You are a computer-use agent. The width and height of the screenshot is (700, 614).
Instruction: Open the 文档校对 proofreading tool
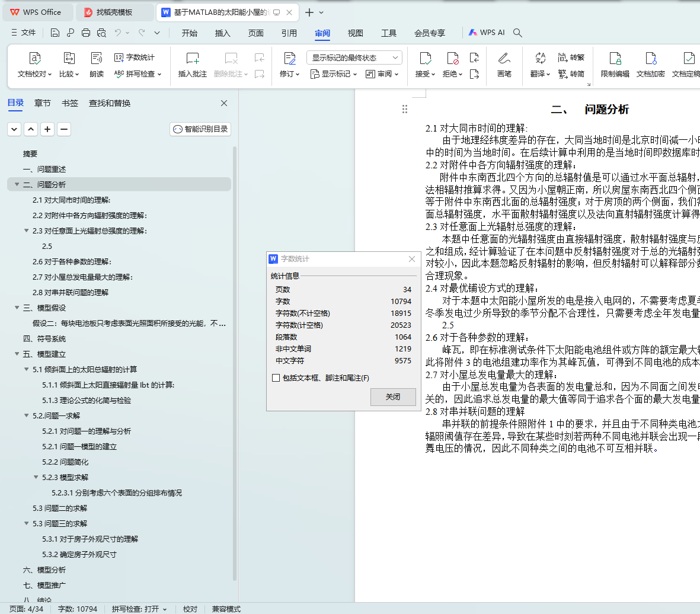35,65
